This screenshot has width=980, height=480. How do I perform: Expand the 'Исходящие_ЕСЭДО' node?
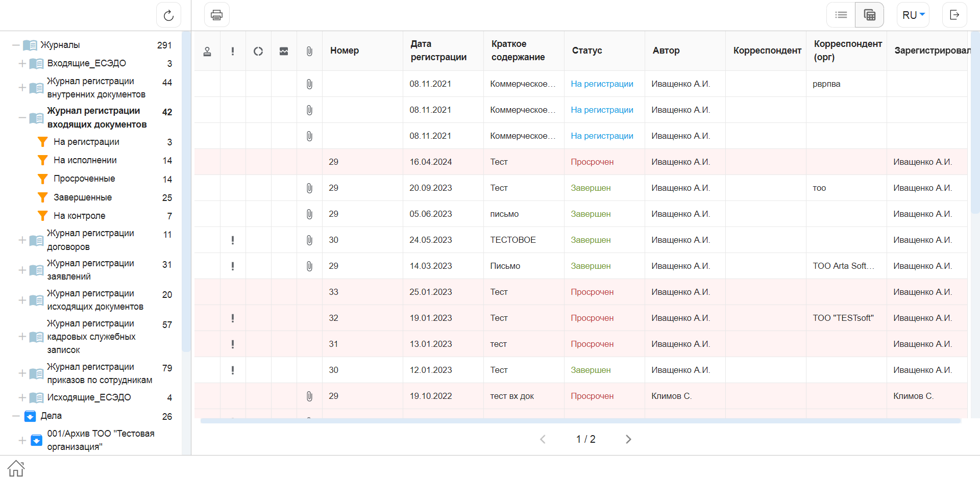pyautogui.click(x=22, y=397)
